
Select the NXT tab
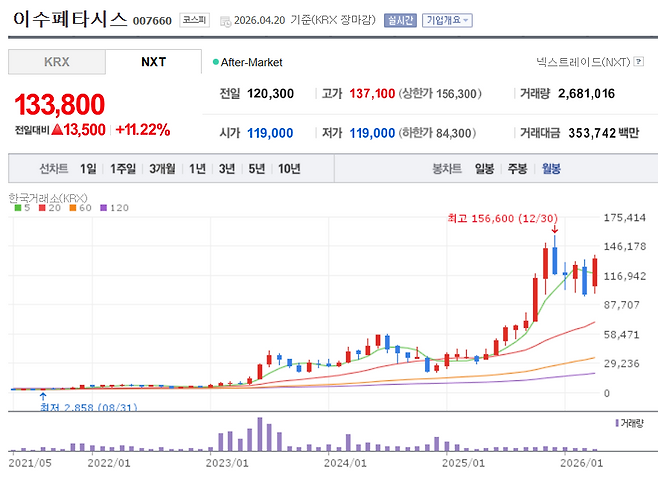click(x=153, y=61)
